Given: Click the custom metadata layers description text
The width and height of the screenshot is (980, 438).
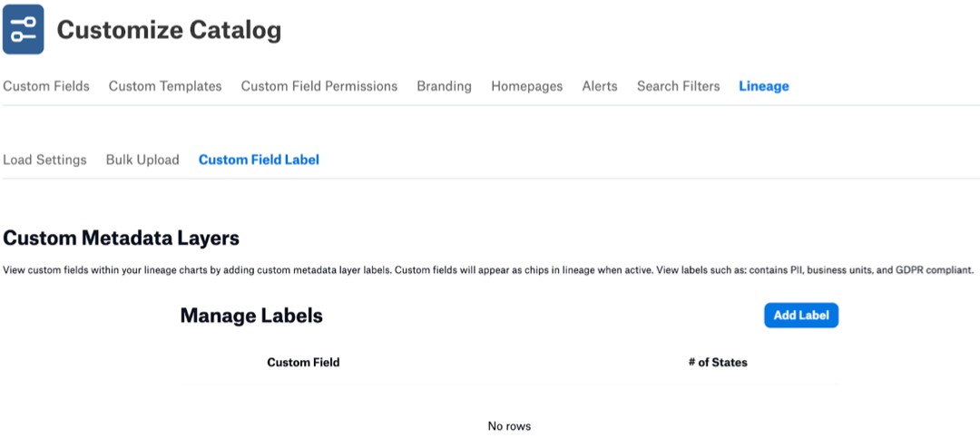Looking at the screenshot, I should [489, 270].
